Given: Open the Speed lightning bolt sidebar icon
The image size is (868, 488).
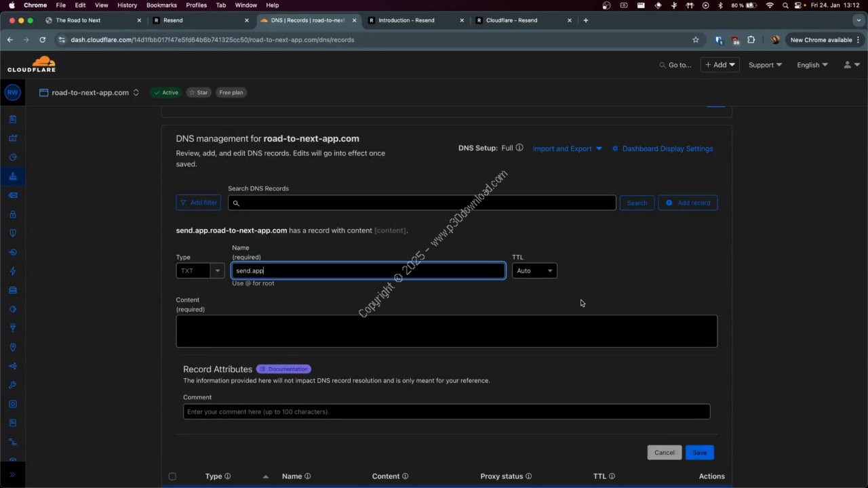Looking at the screenshot, I should click(12, 271).
